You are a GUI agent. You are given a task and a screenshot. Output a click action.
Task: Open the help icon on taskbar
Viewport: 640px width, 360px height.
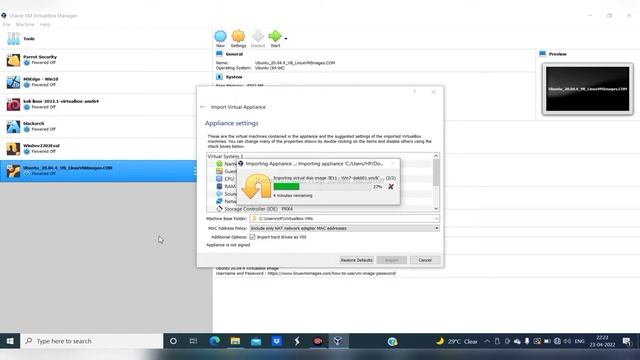392,341
